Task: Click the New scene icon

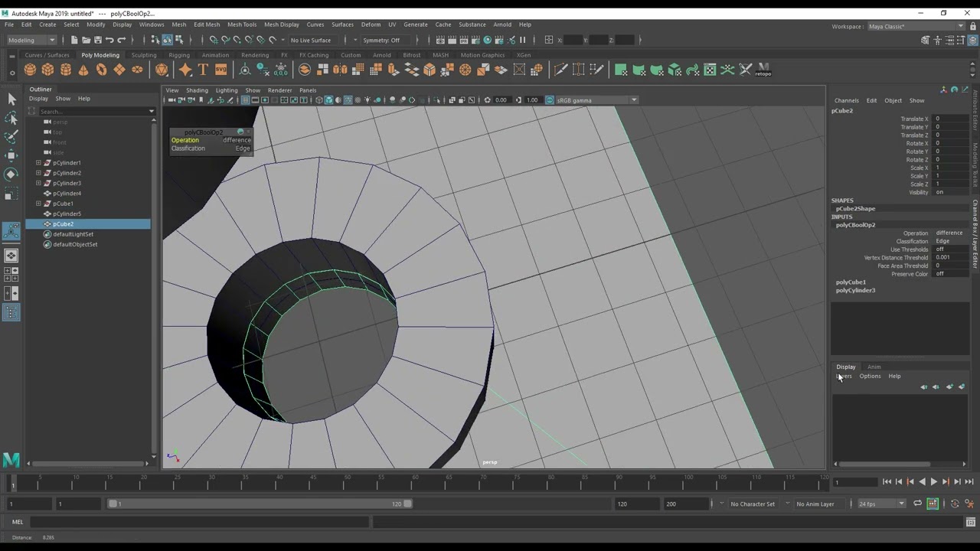Action: [x=74, y=40]
